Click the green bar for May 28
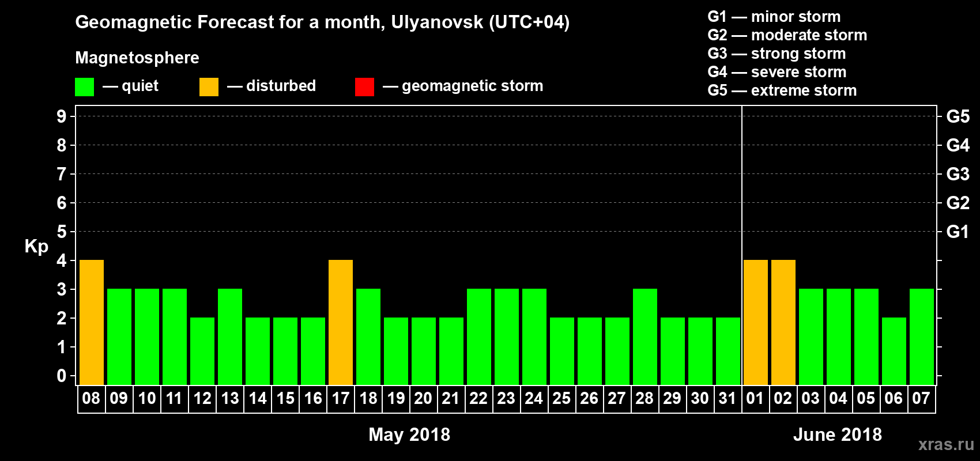The height and width of the screenshot is (461, 980). point(645,337)
